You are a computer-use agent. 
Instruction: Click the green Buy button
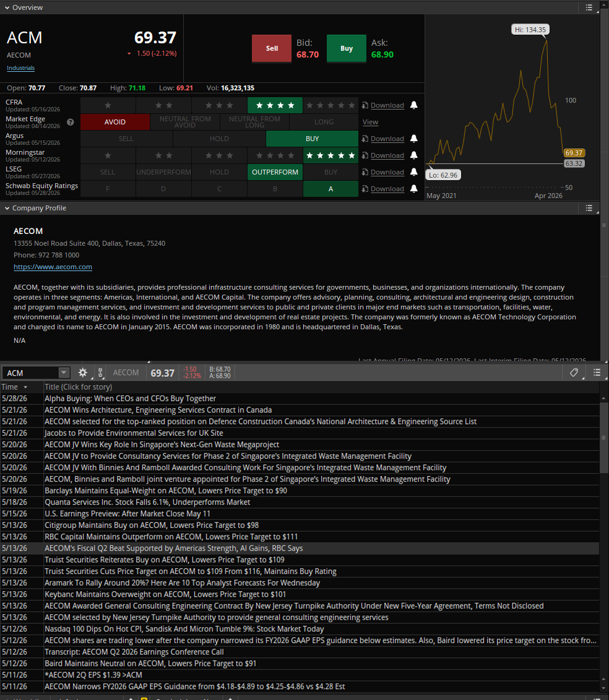(x=347, y=48)
